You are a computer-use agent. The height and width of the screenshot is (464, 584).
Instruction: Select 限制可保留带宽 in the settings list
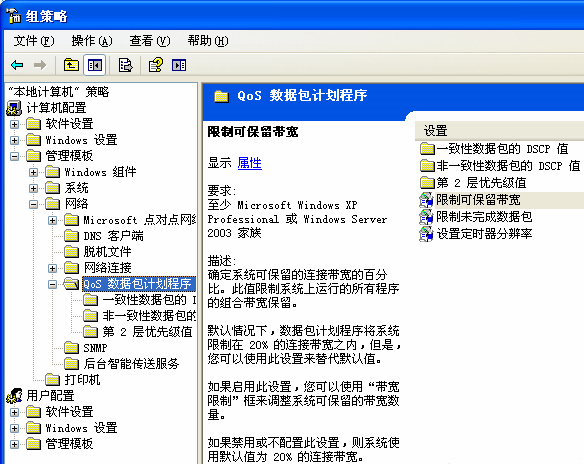[478, 200]
